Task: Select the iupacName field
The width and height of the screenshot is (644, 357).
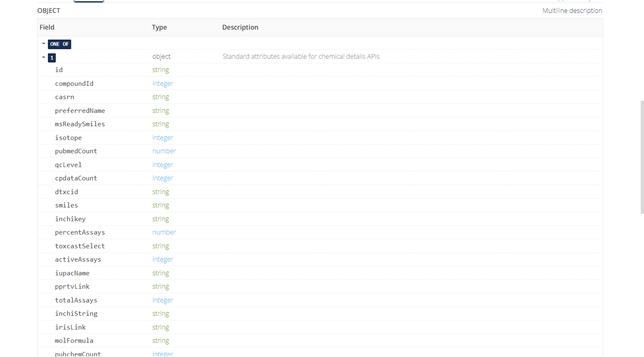Action: coord(72,273)
